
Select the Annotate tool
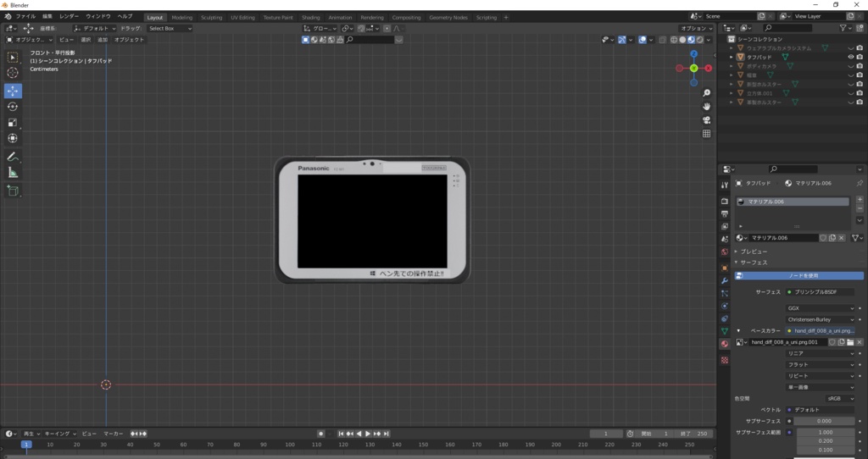pos(13,157)
